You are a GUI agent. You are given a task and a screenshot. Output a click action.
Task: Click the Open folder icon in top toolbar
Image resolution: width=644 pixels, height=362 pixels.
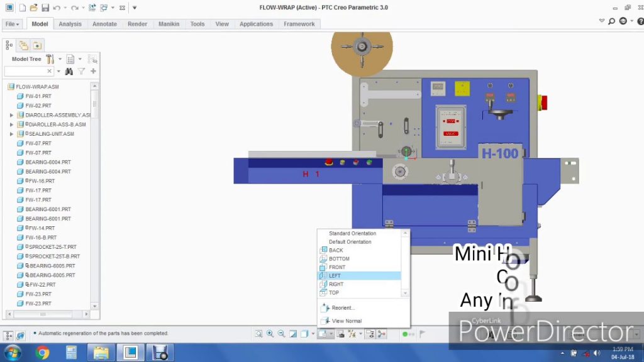pos(33,8)
